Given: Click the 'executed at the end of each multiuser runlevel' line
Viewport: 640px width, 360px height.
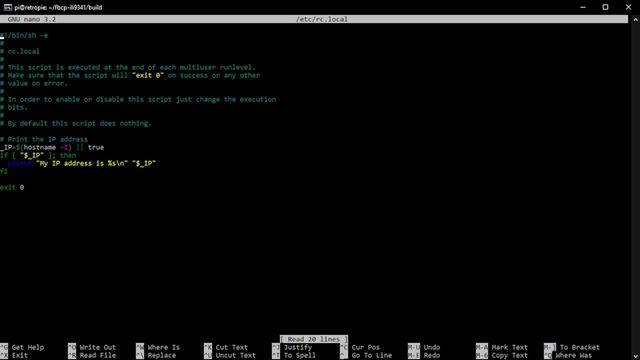Looking at the screenshot, I should coord(128,67).
